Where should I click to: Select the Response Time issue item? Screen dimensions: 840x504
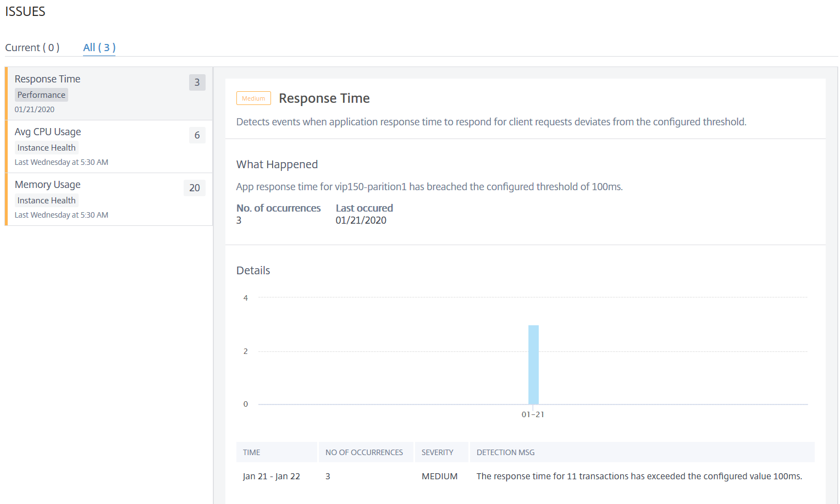click(x=109, y=93)
